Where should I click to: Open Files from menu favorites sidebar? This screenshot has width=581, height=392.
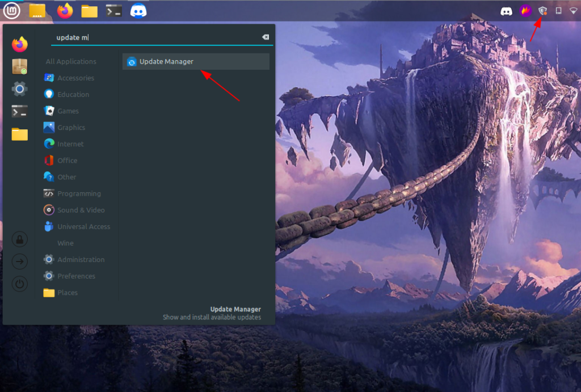(x=20, y=134)
